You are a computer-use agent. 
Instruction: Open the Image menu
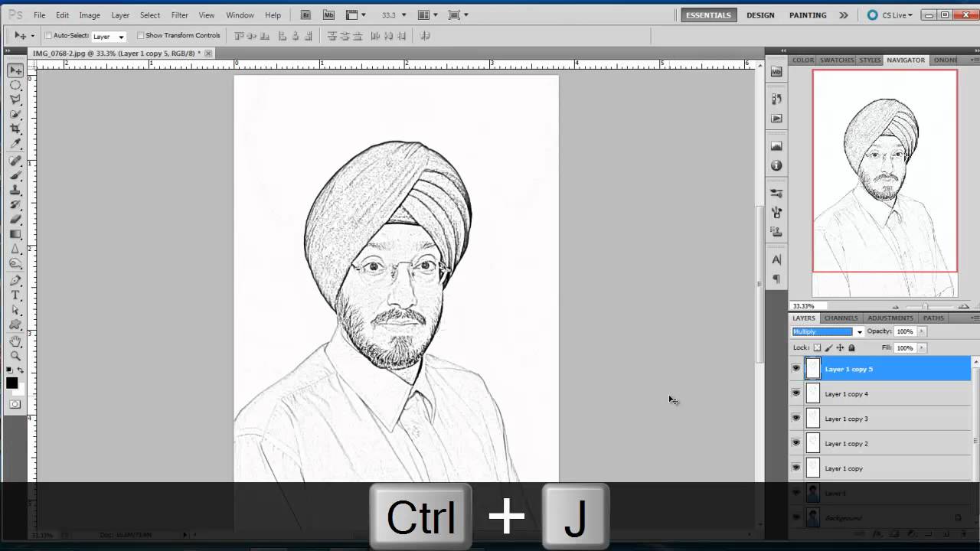(90, 15)
